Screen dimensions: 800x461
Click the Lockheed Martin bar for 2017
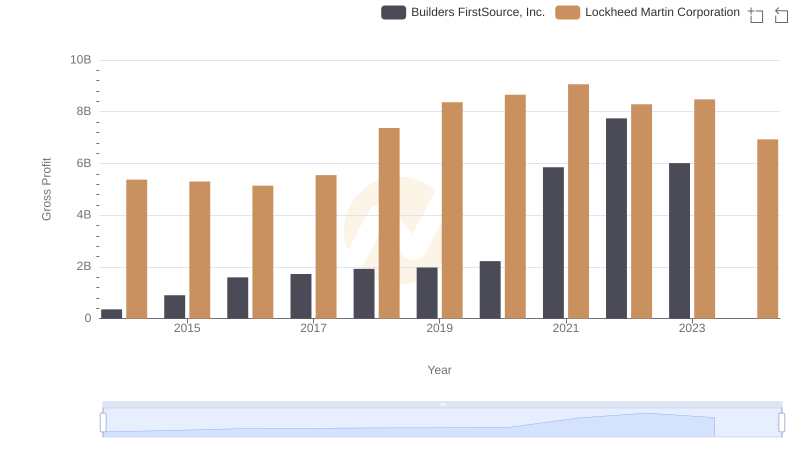tap(326, 247)
